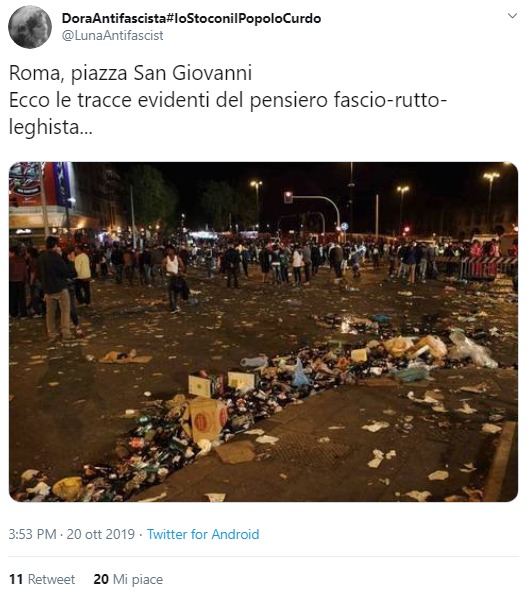Screen dimensions: 529x600
Task: Click the @LunaAntifascist handle
Action: (x=113, y=36)
